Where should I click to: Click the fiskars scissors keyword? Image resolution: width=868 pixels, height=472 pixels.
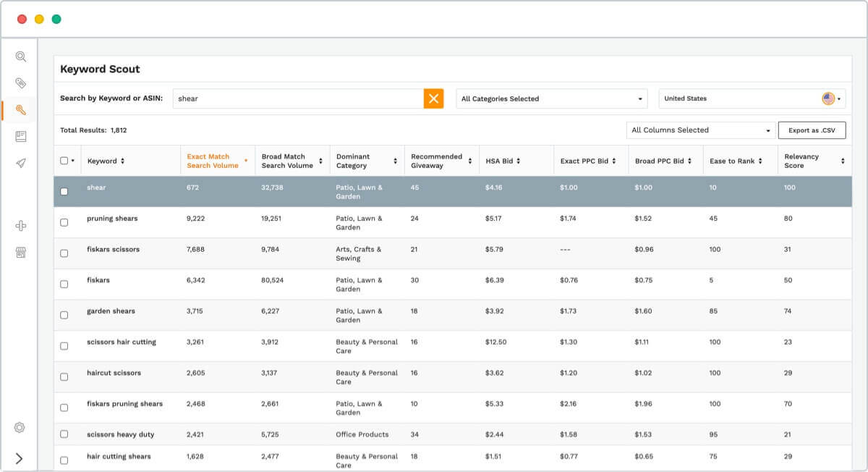tap(114, 249)
